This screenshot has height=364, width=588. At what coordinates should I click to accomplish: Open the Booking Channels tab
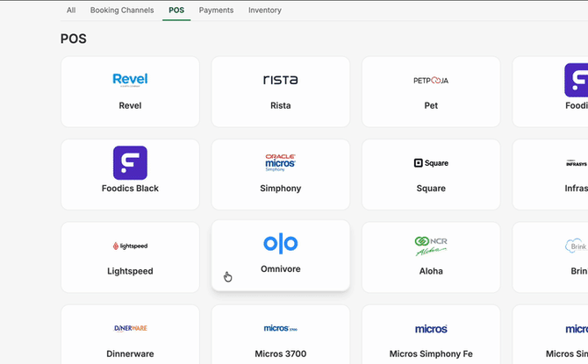pos(122,11)
